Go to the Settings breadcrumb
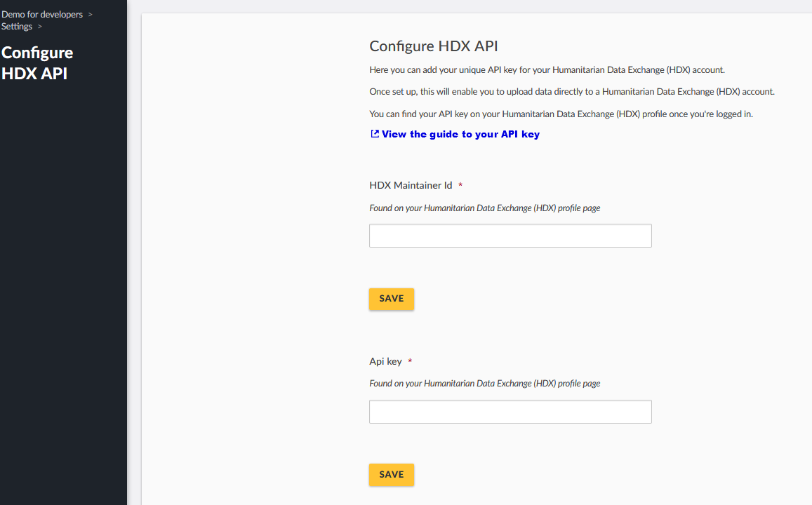The width and height of the screenshot is (812, 505). point(17,27)
